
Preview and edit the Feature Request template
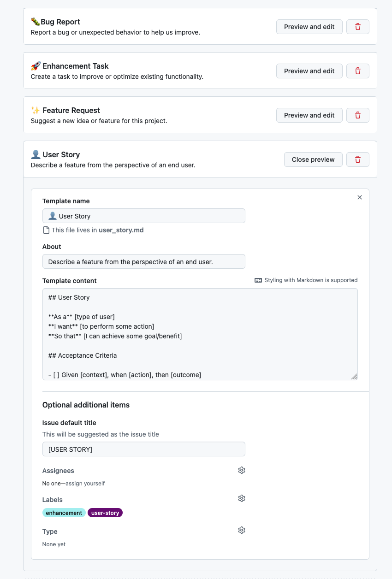309,115
